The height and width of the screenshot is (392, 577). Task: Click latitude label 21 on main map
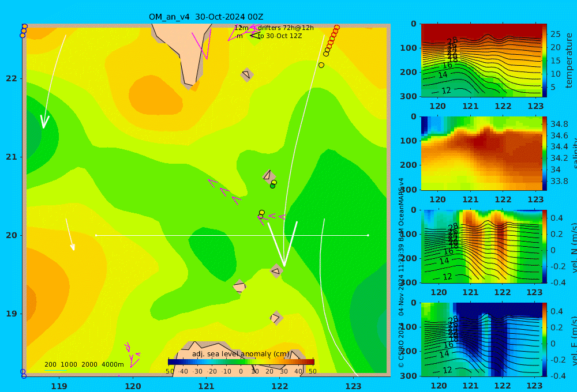(12, 157)
